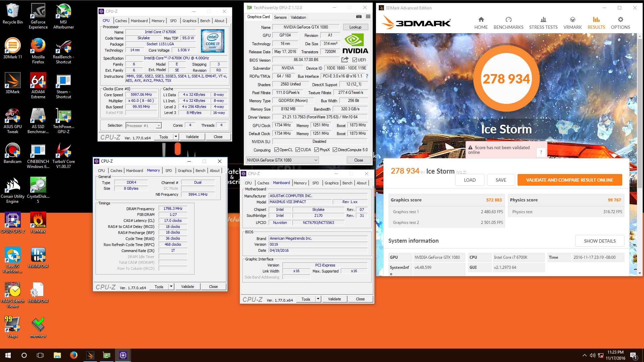
Task: Select TurboV Core desktop icon
Action: coord(63,156)
